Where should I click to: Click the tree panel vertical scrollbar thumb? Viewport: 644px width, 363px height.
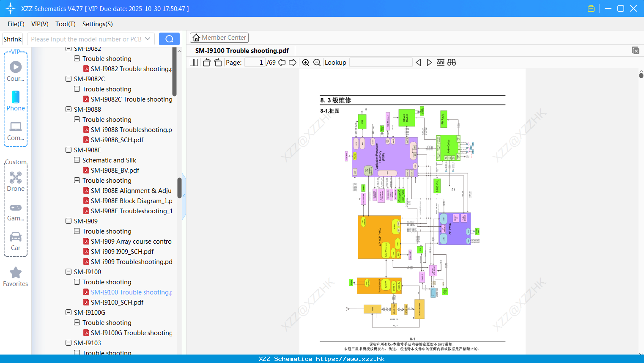pyautogui.click(x=179, y=188)
